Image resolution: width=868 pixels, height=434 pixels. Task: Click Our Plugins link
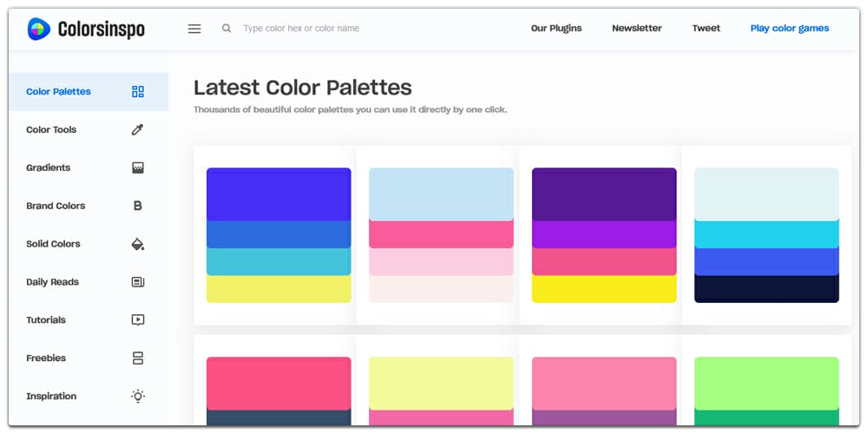click(556, 29)
